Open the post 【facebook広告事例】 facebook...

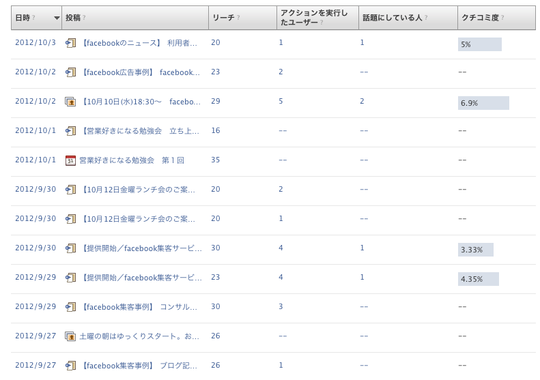(x=140, y=72)
